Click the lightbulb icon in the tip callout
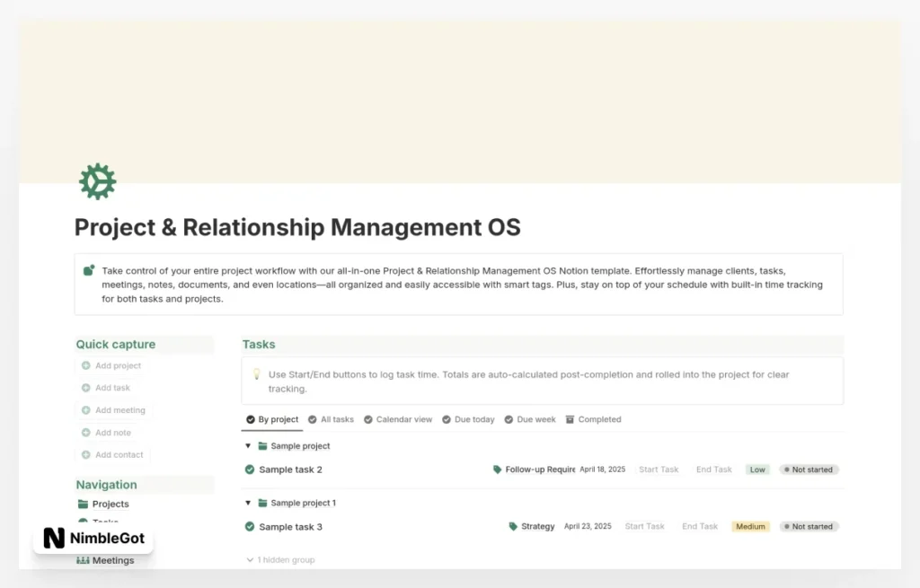The width and height of the screenshot is (920, 588). tap(255, 375)
